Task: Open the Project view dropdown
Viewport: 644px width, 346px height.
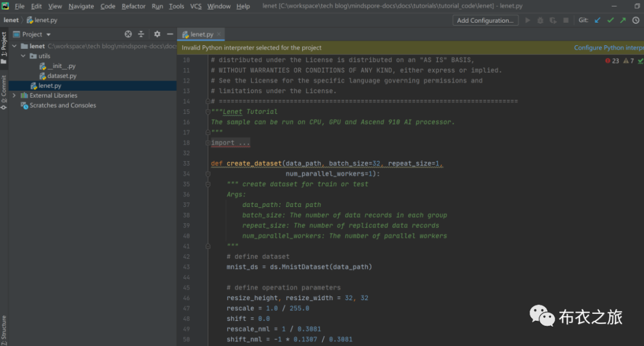Action: [x=48, y=35]
